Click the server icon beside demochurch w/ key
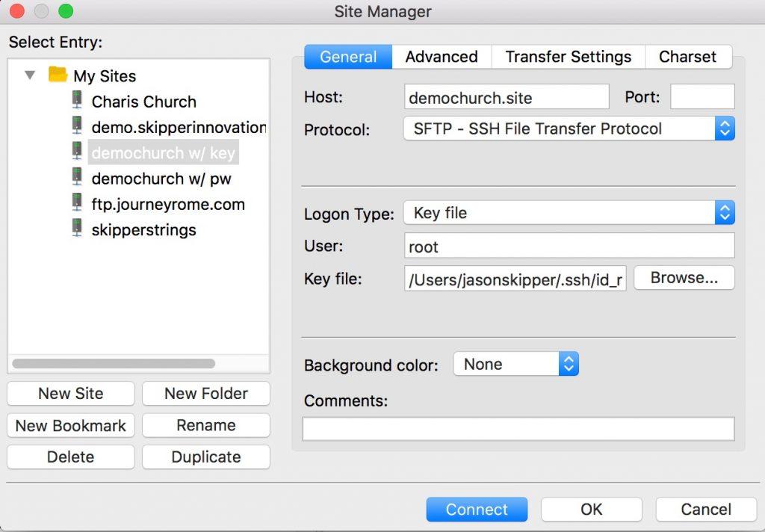The width and height of the screenshot is (765, 532). pyautogui.click(x=77, y=151)
